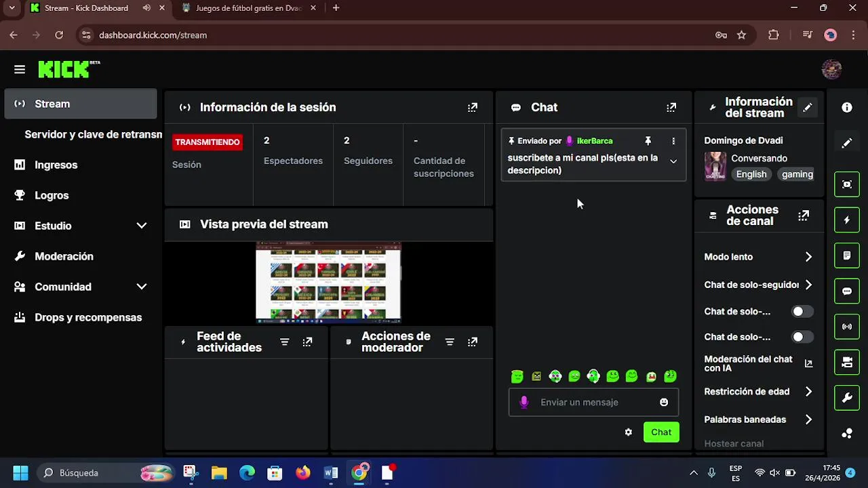Image resolution: width=868 pixels, height=488 pixels.
Task: Open the user avatar menu in the header
Action: [x=831, y=69]
